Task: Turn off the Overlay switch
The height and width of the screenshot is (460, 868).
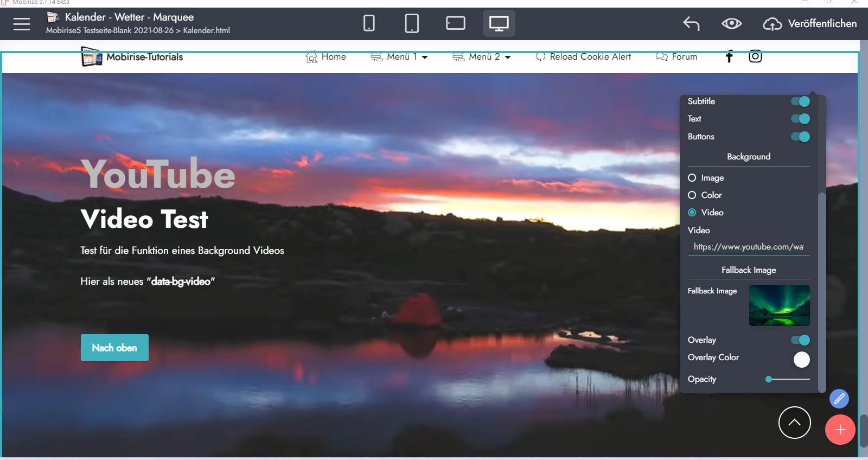Action: pos(800,340)
